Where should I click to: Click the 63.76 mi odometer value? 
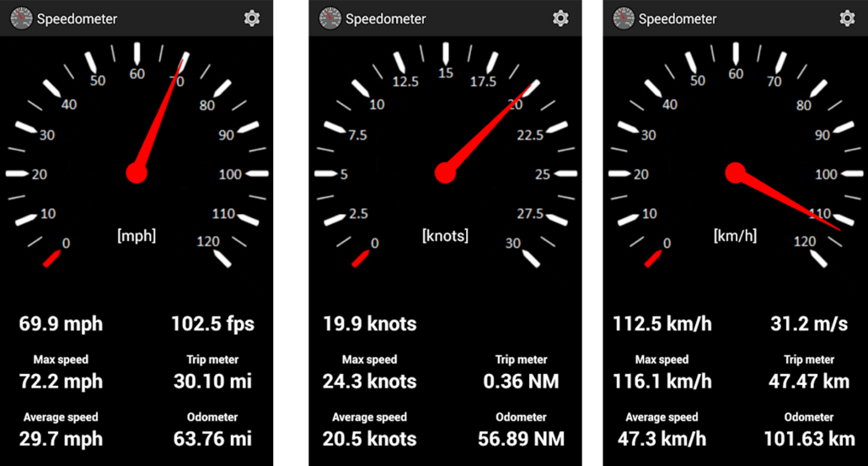[212, 439]
